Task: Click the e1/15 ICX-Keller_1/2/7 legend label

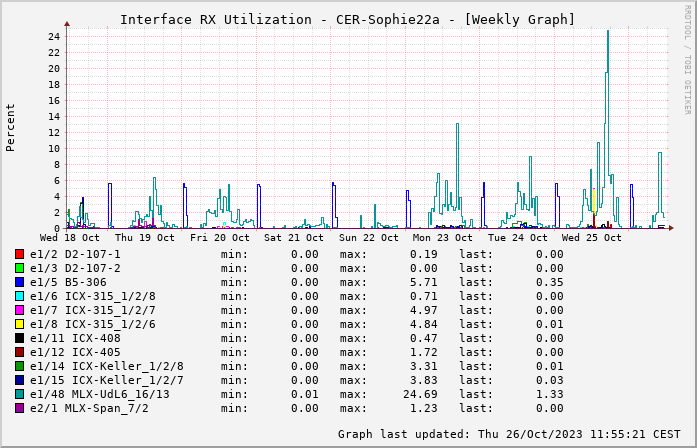Action: click(x=106, y=380)
